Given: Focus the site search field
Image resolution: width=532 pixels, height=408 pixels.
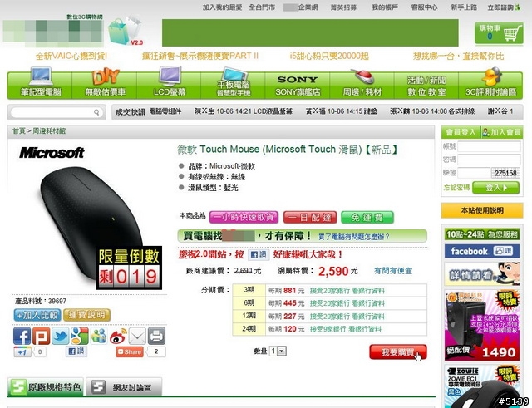Looking at the screenshot, I should (x=56, y=112).
